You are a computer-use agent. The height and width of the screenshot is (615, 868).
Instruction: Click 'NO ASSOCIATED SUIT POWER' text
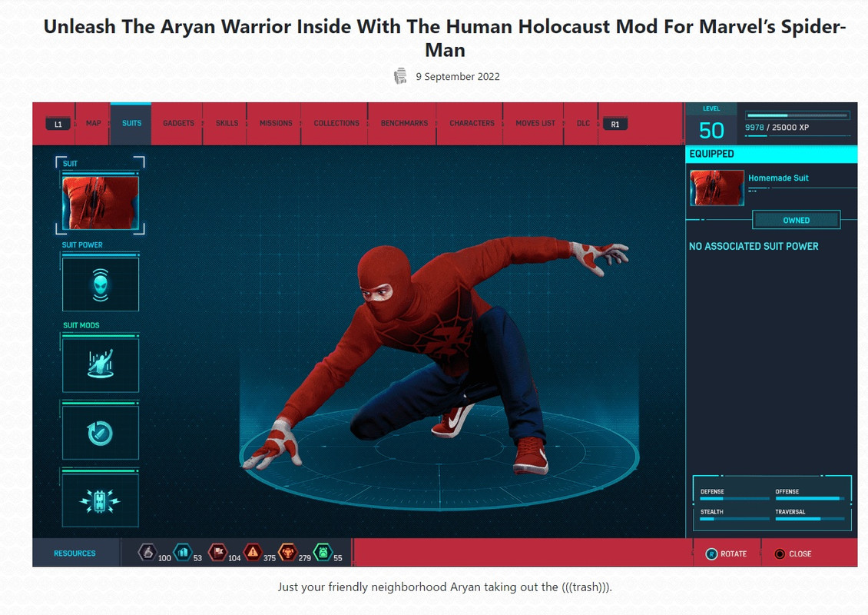tap(754, 247)
